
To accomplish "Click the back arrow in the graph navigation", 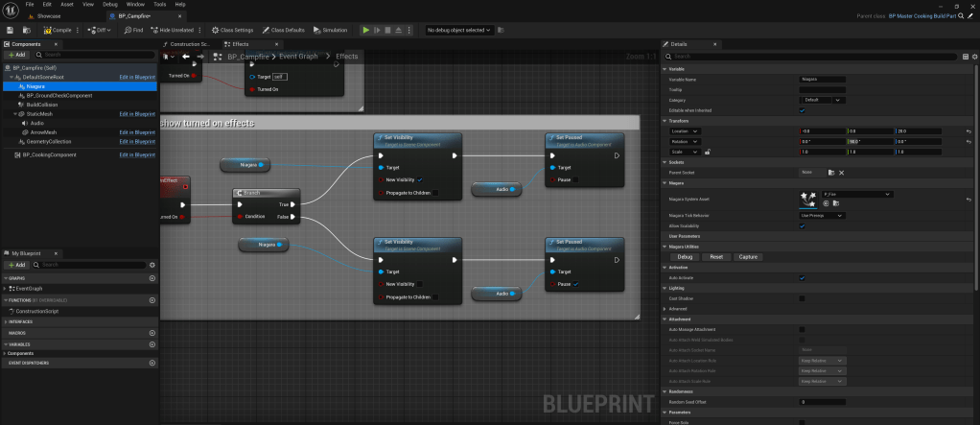I will click(186, 57).
